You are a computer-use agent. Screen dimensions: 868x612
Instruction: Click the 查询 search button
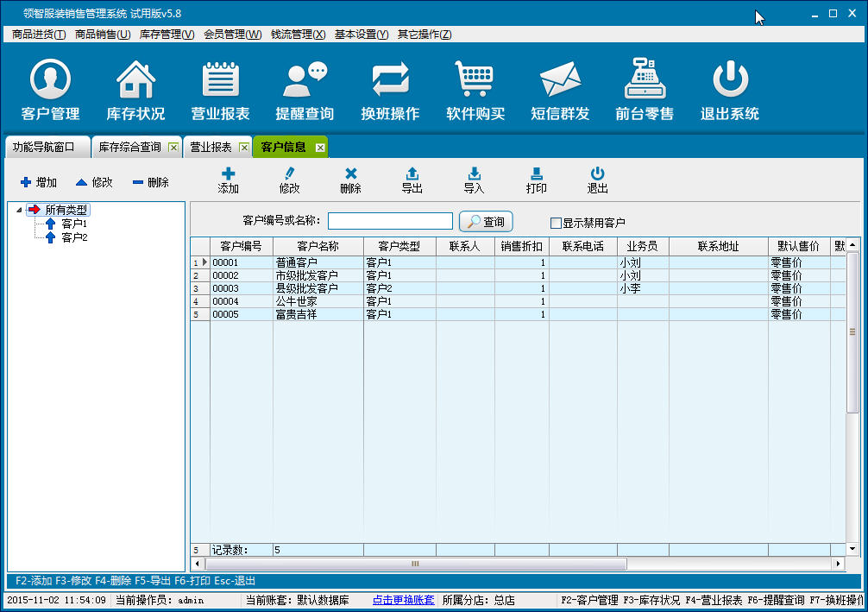coord(486,222)
